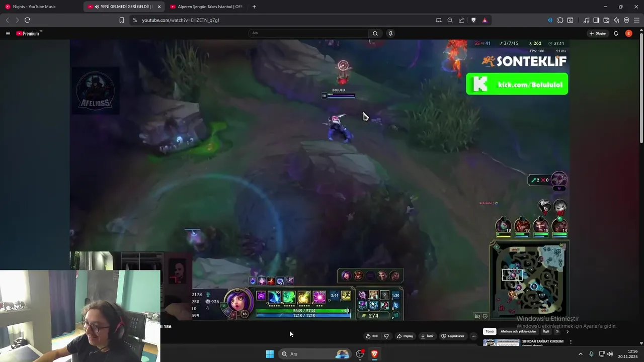Mute tab via speaker icon on active tab
The image size is (644, 362).
[97, 7]
